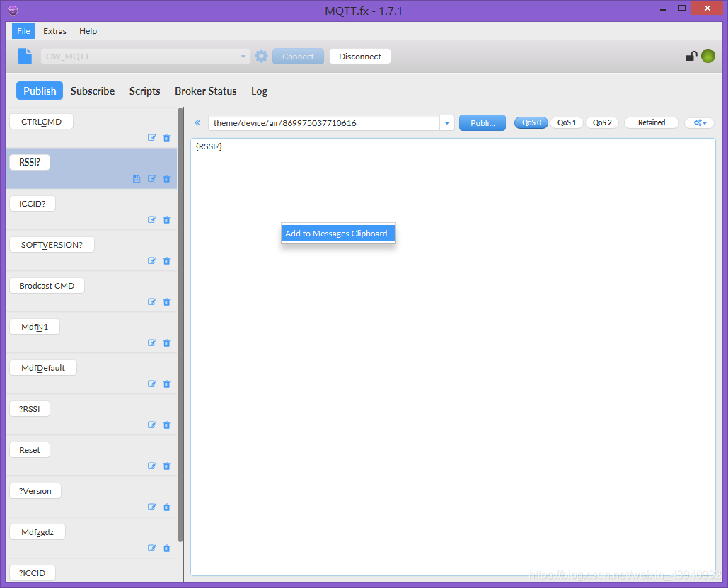Switch to the Broker Status tab
728x588 pixels.
[x=206, y=91]
